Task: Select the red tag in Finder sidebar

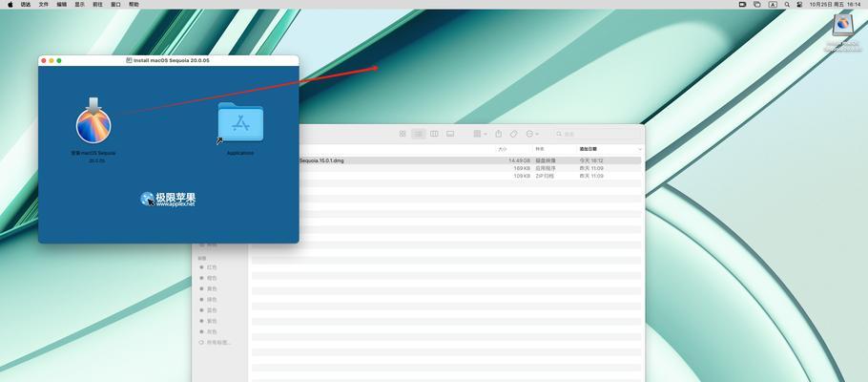Action: point(209,267)
